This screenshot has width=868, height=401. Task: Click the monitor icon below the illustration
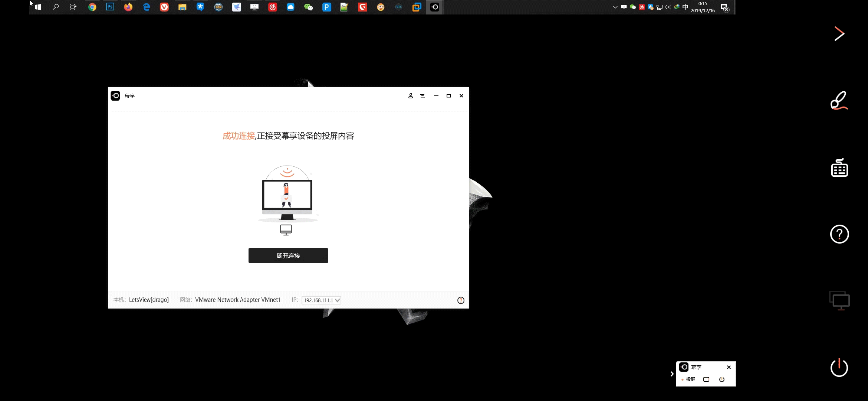click(x=286, y=230)
